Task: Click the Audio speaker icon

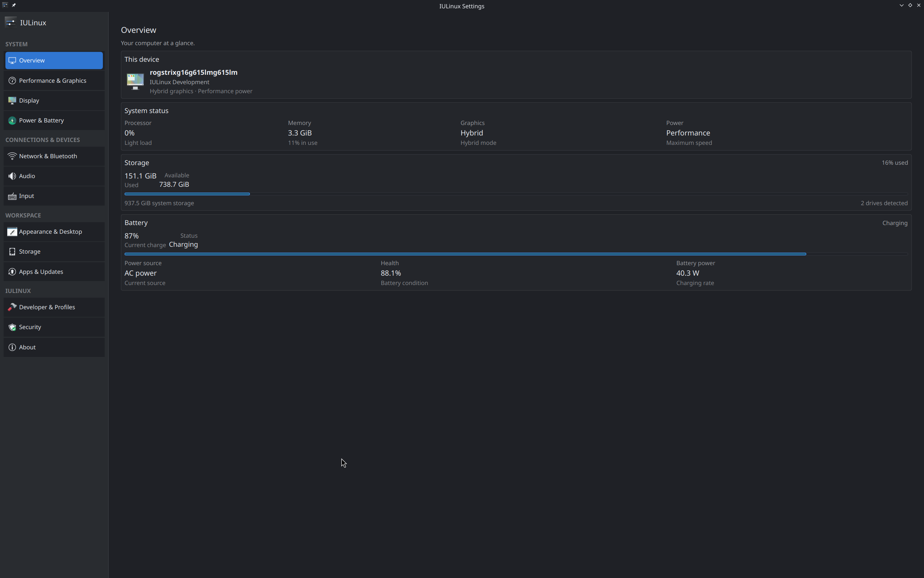Action: coord(12,176)
